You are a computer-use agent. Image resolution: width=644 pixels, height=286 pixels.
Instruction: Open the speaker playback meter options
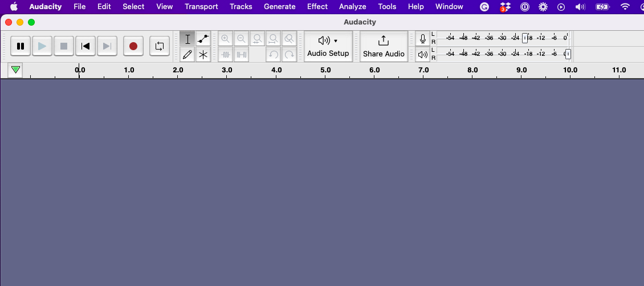423,54
